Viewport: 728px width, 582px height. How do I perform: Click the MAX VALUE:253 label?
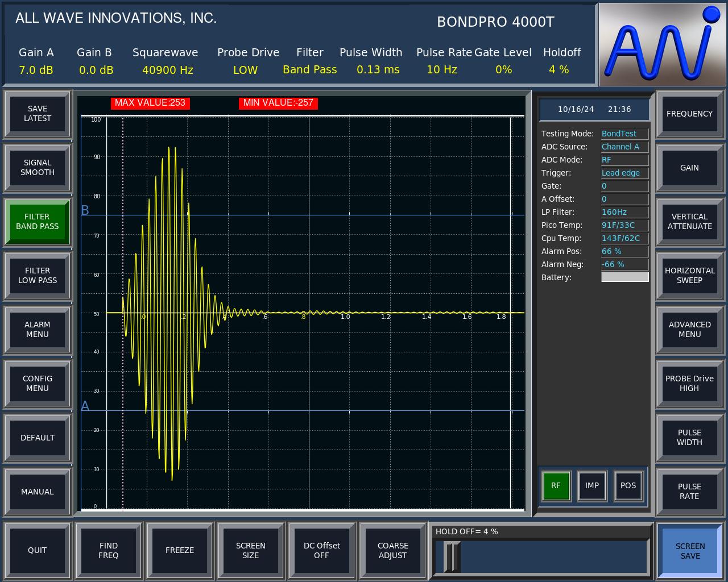click(150, 103)
